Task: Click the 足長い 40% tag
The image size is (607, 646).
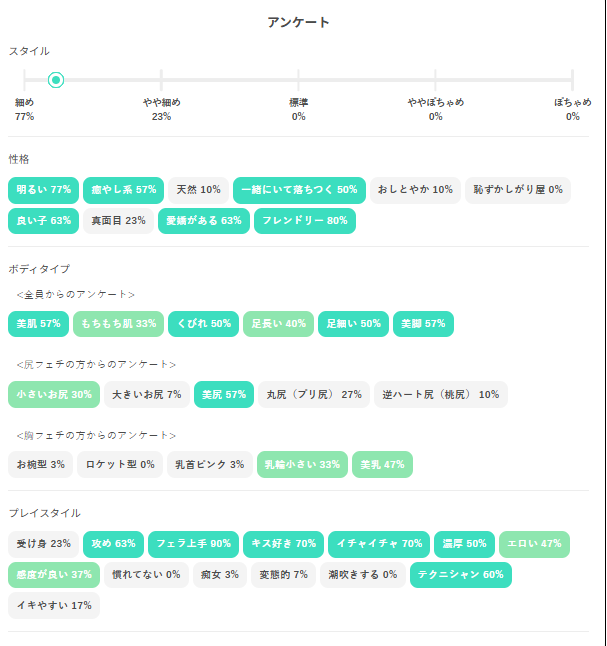Action: (278, 324)
